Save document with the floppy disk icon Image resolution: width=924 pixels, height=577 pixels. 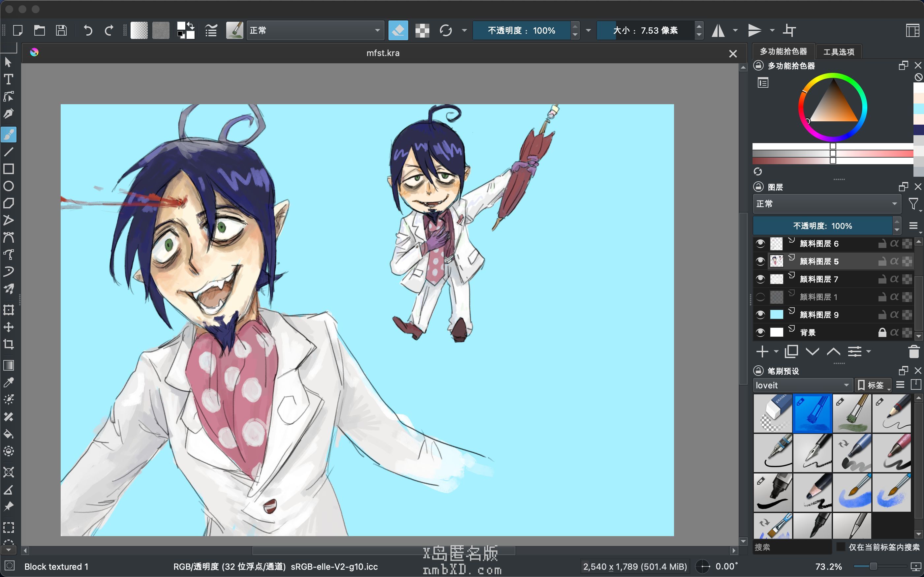pos(61,30)
